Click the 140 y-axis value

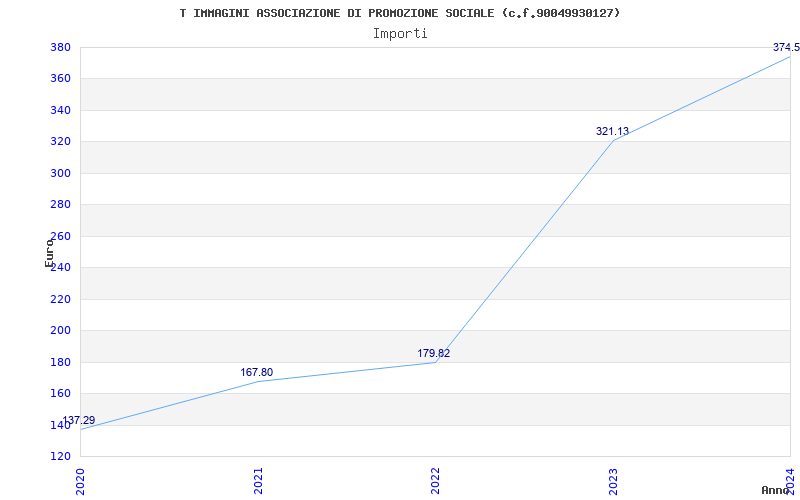(x=60, y=425)
